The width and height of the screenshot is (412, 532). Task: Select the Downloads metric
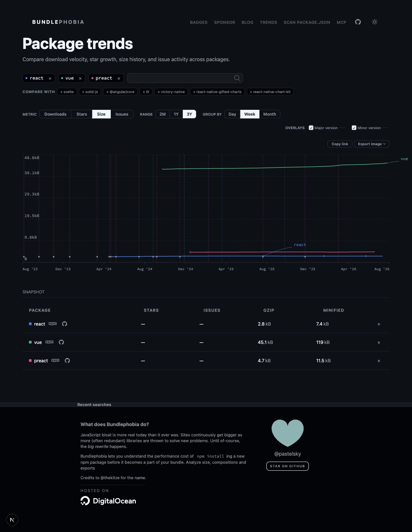coord(55,114)
